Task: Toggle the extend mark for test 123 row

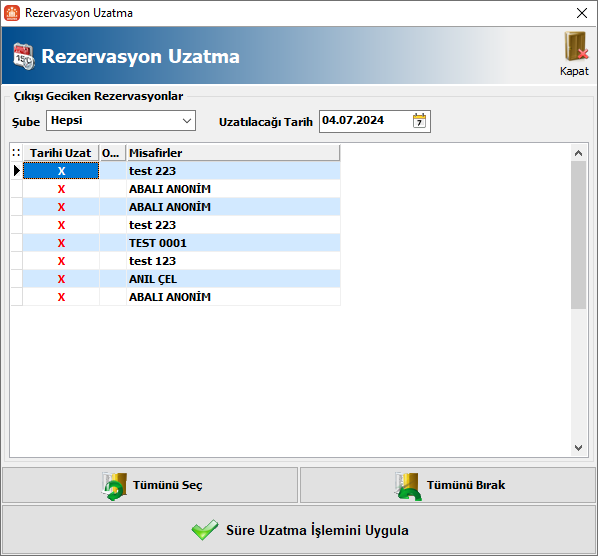Action: coord(61,261)
